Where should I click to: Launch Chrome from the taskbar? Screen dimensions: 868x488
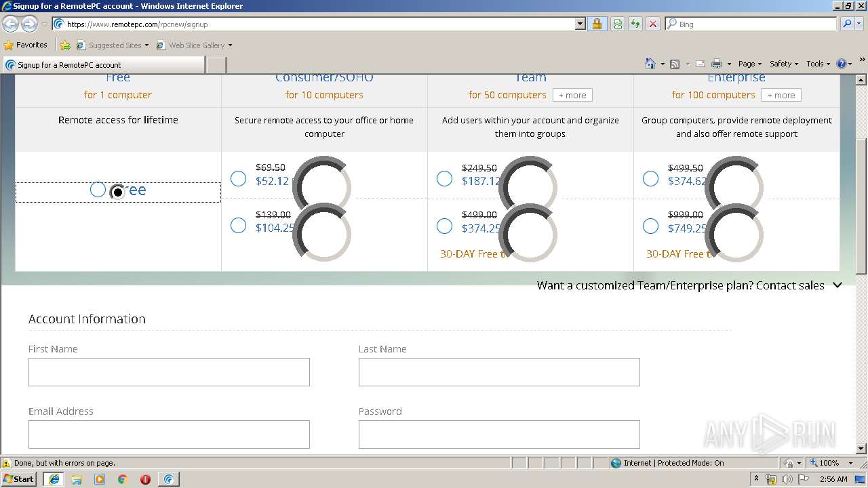(123, 479)
